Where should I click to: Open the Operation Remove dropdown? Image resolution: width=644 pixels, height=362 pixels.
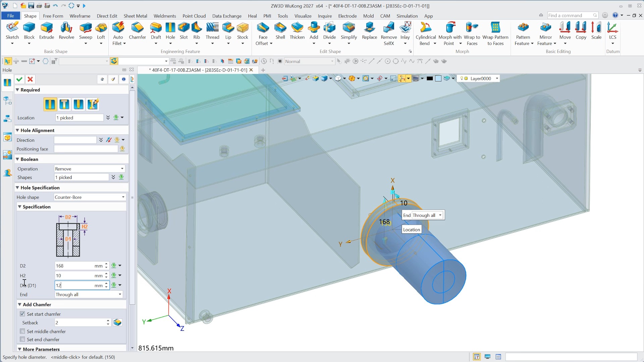coord(90,169)
